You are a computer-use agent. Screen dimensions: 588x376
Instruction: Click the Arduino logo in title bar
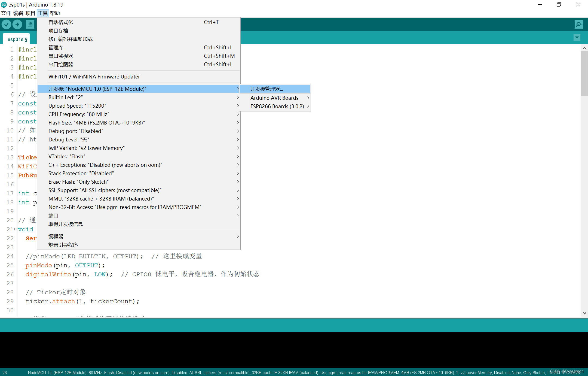pos(4,5)
